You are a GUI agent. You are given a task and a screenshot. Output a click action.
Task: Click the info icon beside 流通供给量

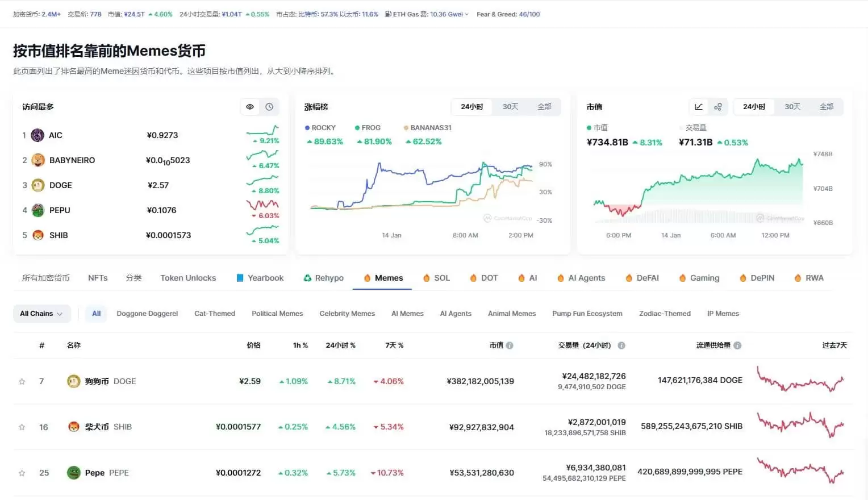point(737,345)
